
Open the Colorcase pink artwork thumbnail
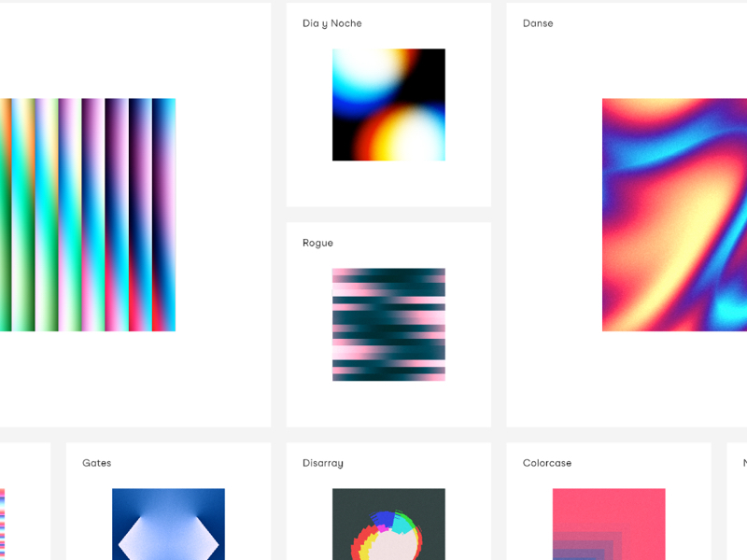click(609, 525)
